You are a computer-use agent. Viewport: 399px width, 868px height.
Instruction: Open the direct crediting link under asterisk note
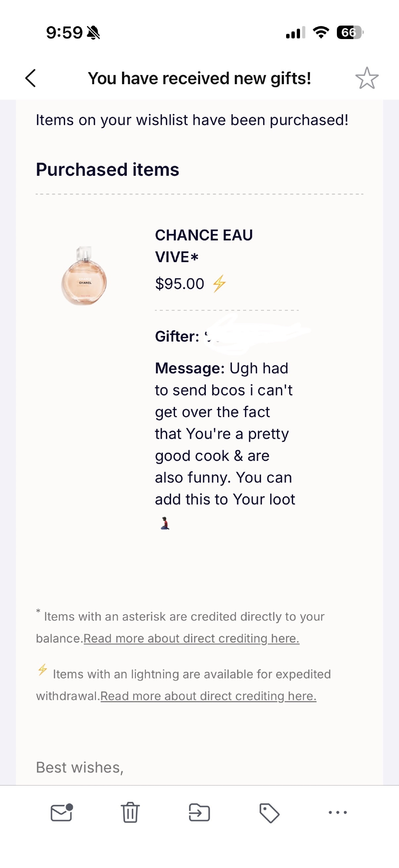coord(191,638)
